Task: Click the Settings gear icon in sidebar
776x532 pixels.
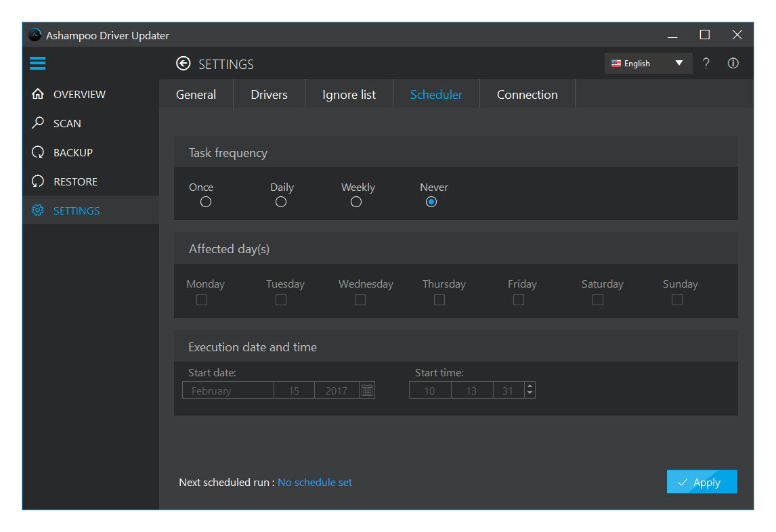Action: pos(38,210)
